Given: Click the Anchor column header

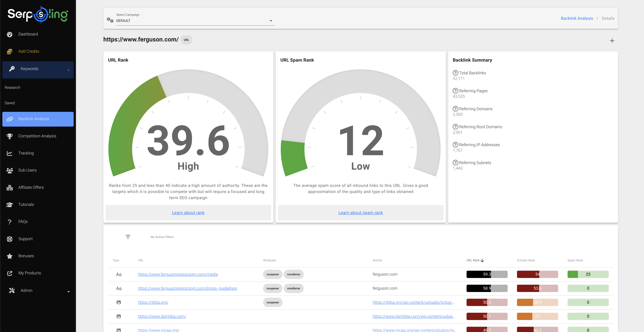Looking at the screenshot, I should coord(377,260).
